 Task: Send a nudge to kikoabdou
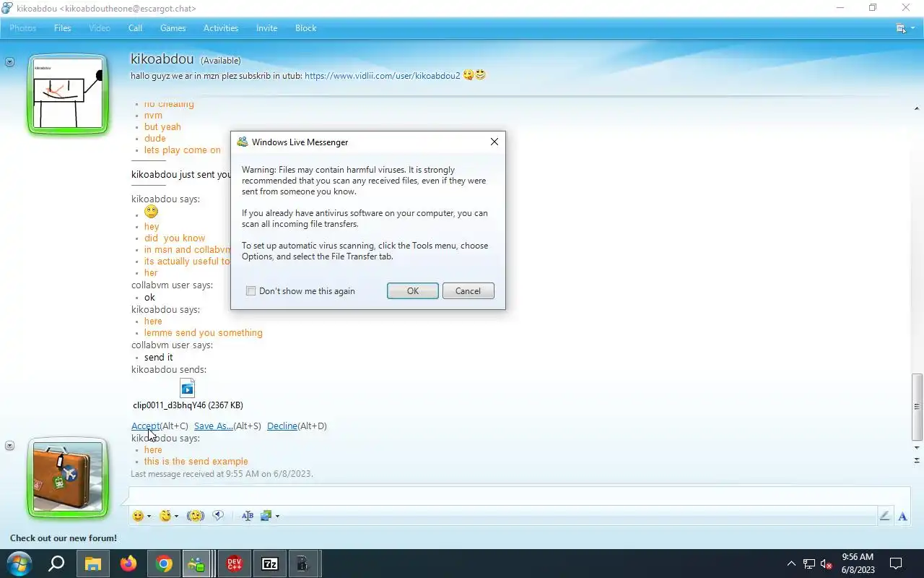click(x=195, y=516)
